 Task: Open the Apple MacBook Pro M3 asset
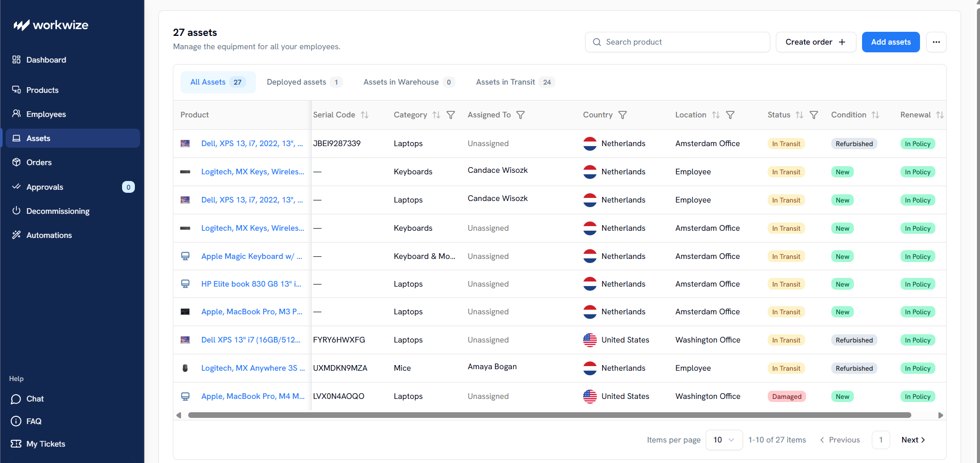252,312
